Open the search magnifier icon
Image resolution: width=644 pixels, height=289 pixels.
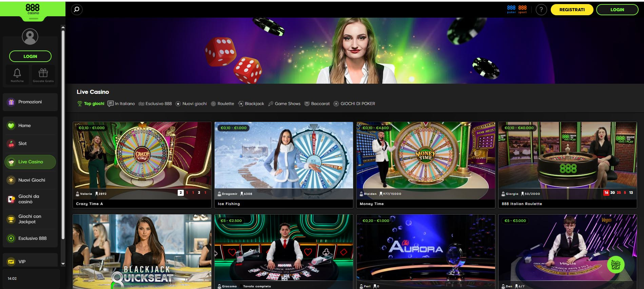pos(77,9)
